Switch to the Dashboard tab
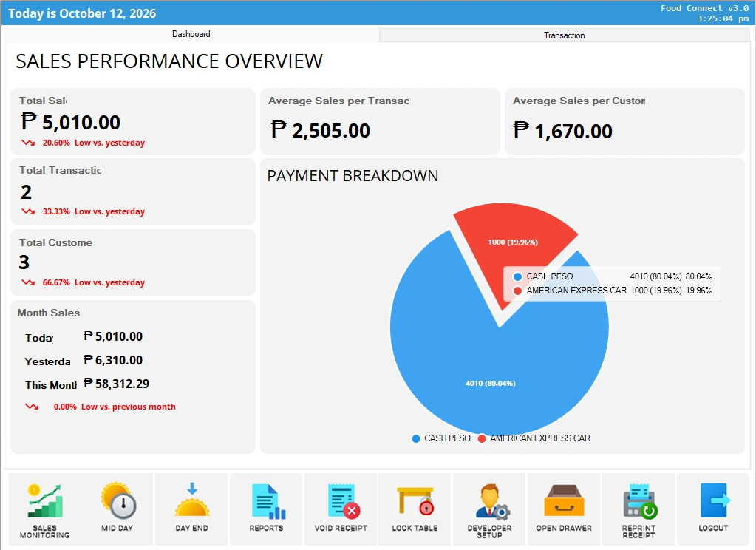Viewport: 756px width, 550px height. 191,34
